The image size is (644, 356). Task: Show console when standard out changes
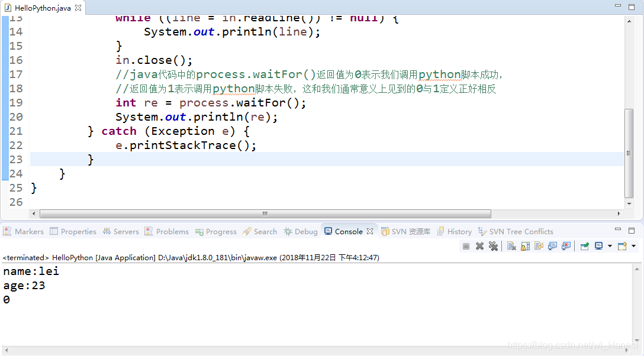tap(552, 246)
